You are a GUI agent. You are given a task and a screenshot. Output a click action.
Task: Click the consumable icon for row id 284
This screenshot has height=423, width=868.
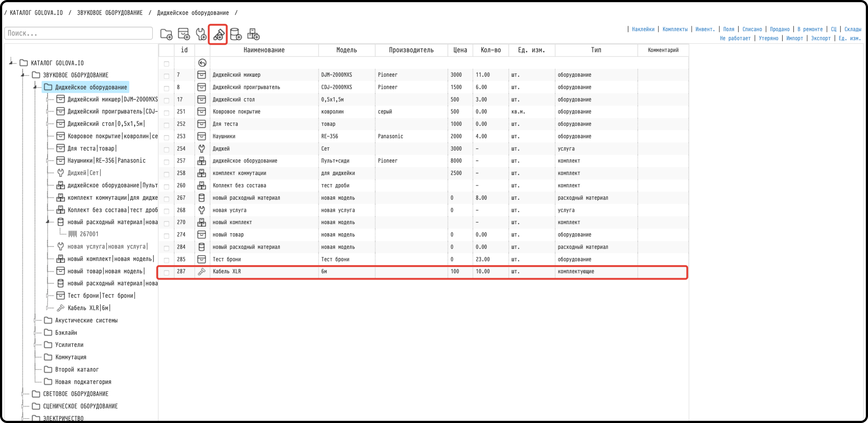point(202,247)
